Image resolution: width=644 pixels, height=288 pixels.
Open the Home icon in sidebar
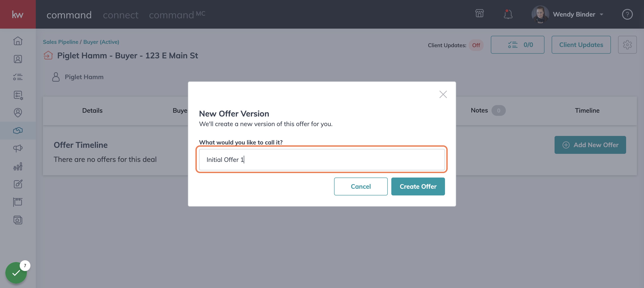[x=18, y=41]
